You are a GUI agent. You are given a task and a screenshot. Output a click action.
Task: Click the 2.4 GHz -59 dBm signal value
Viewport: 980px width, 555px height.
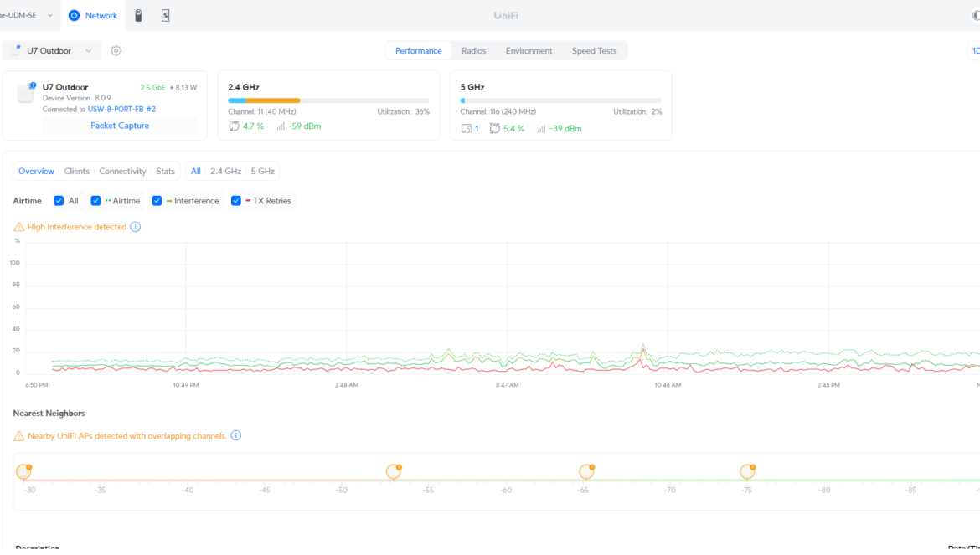tap(304, 126)
